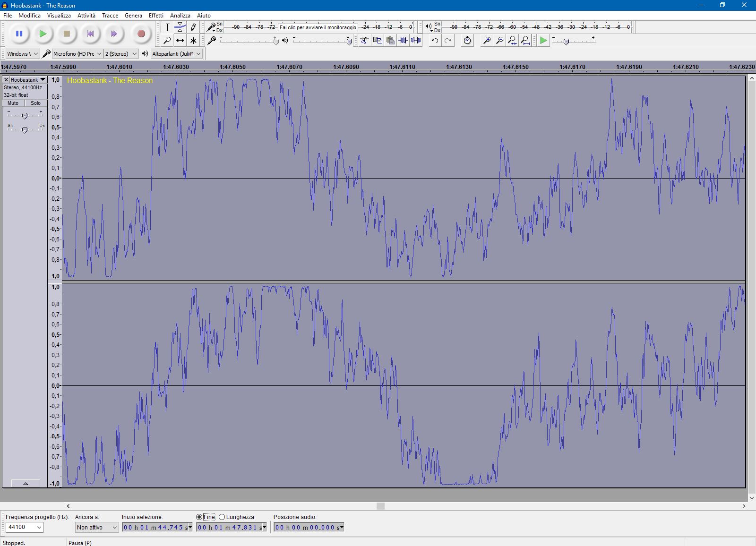756x546 pixels.
Task: Select the Zoom magnifier tool
Action: (167, 41)
